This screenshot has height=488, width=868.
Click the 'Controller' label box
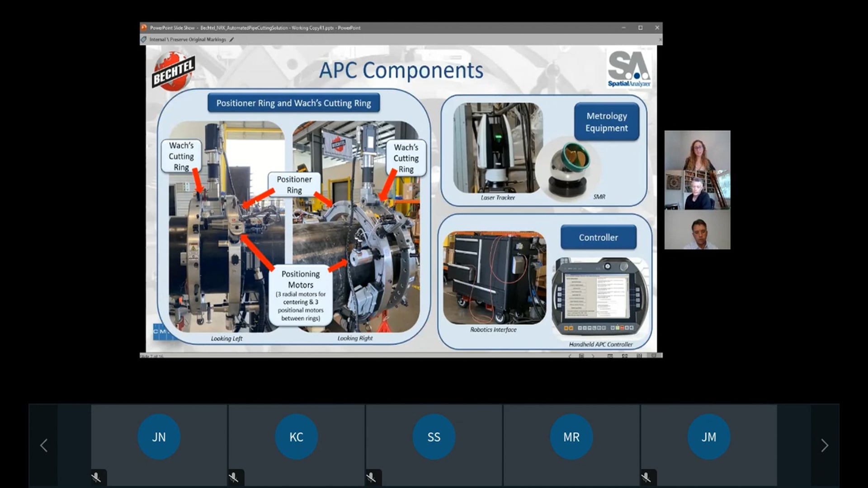point(599,238)
